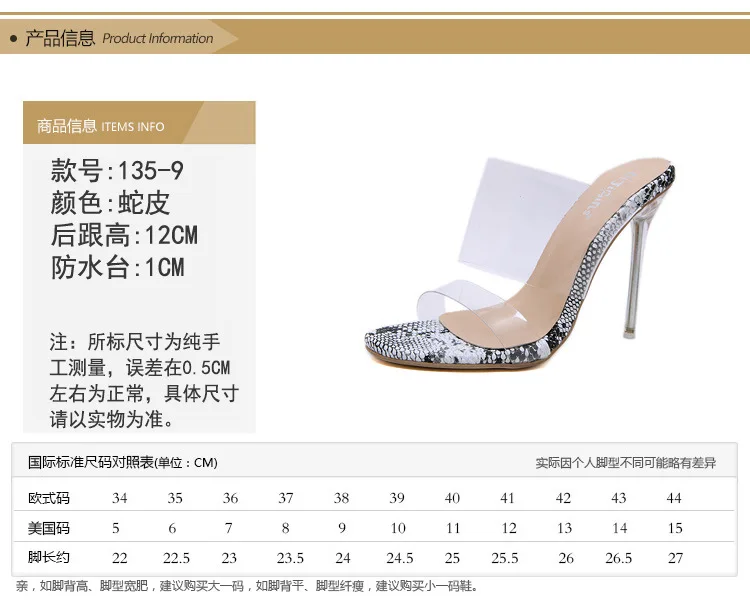Click the 脚长约 row label
The height and width of the screenshot is (604, 750).
49,557
